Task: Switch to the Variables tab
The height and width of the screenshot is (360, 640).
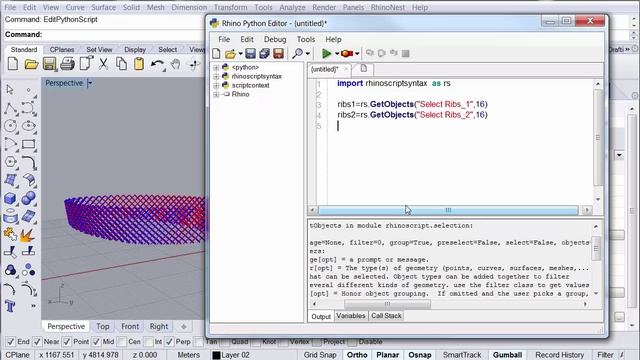Action: [x=351, y=316]
